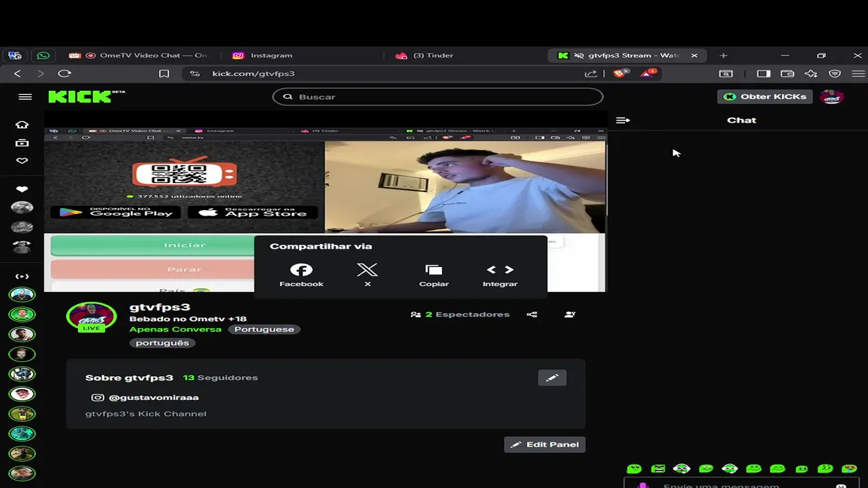Click the heart-eyes green emote
Screen dimensions: 868x488
pyautogui.click(x=849, y=468)
